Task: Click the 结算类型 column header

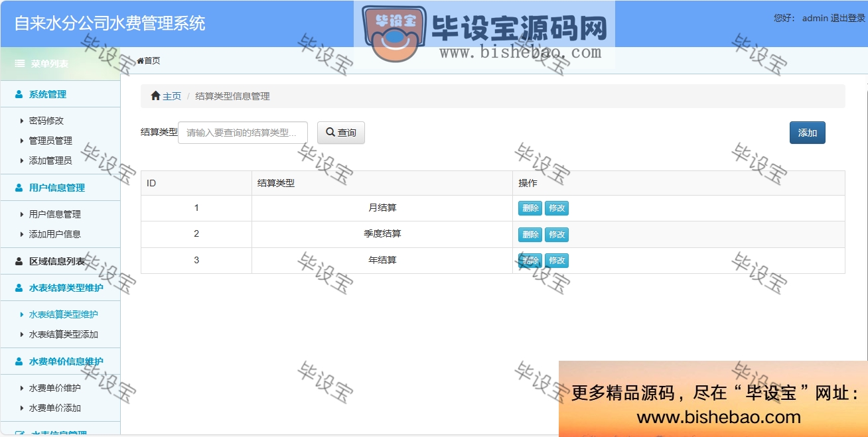Action: pos(382,183)
